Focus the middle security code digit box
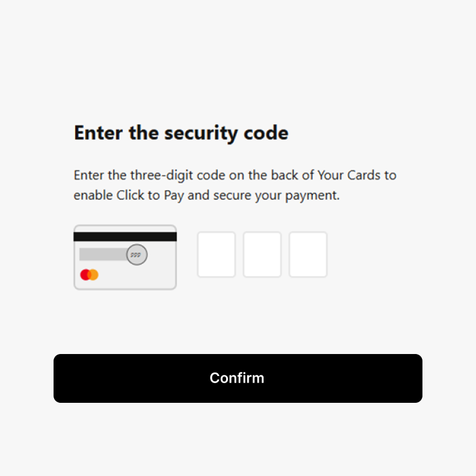Screen dimensions: 476x476 point(262,255)
